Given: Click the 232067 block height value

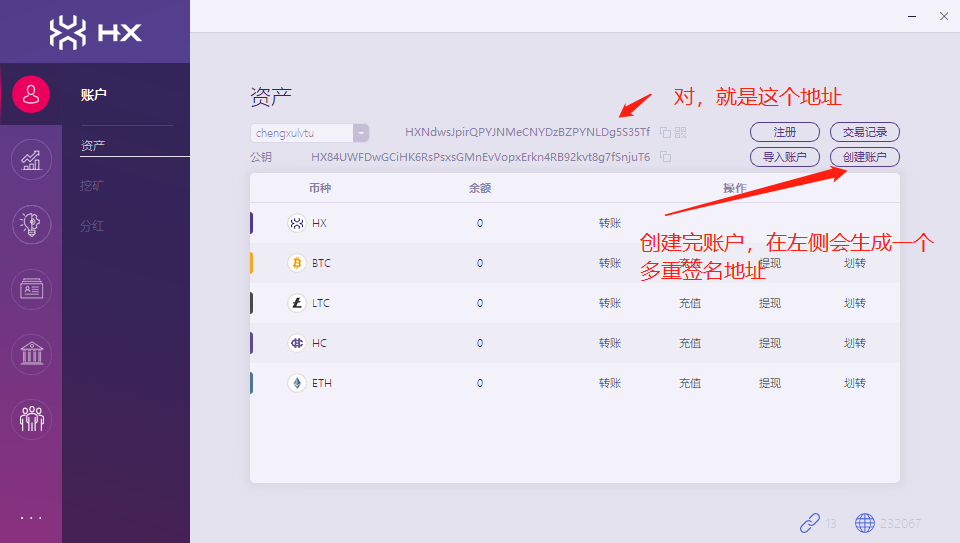Looking at the screenshot, I should pos(900,523).
